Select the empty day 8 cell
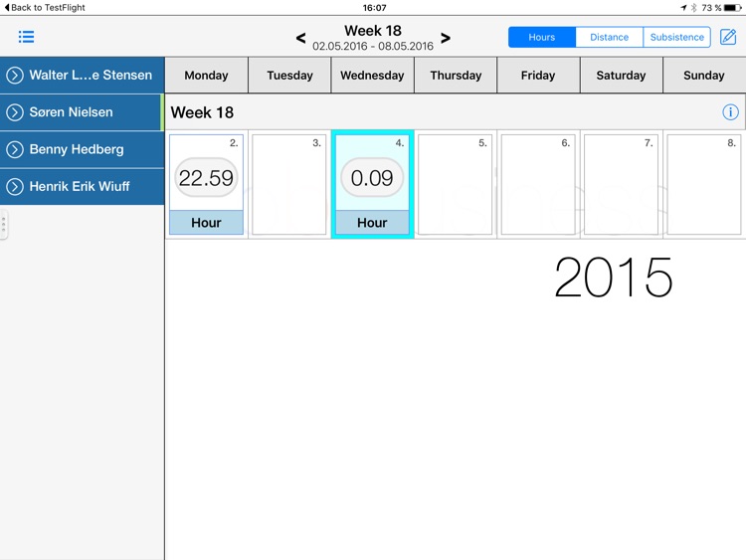The width and height of the screenshot is (746, 560). tap(704, 185)
